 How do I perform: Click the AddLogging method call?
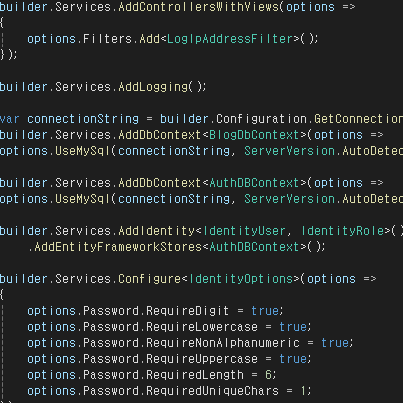pyautogui.click(x=153, y=87)
